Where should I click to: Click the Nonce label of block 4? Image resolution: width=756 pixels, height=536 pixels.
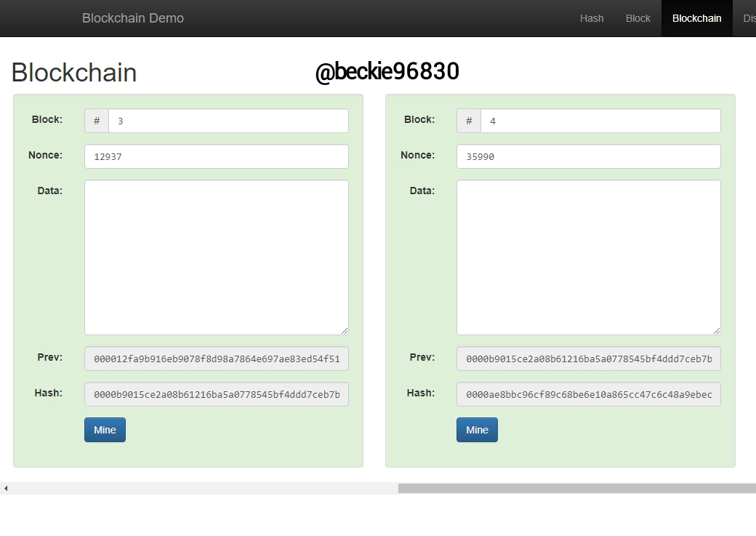(x=417, y=155)
